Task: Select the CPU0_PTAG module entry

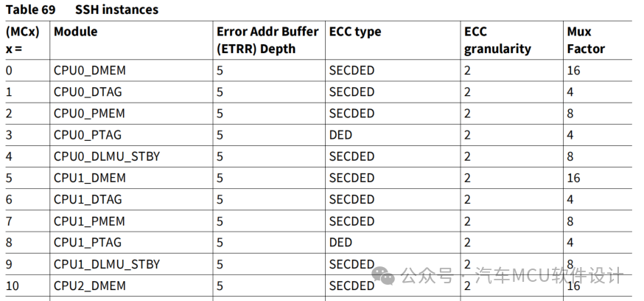Action: tap(88, 135)
